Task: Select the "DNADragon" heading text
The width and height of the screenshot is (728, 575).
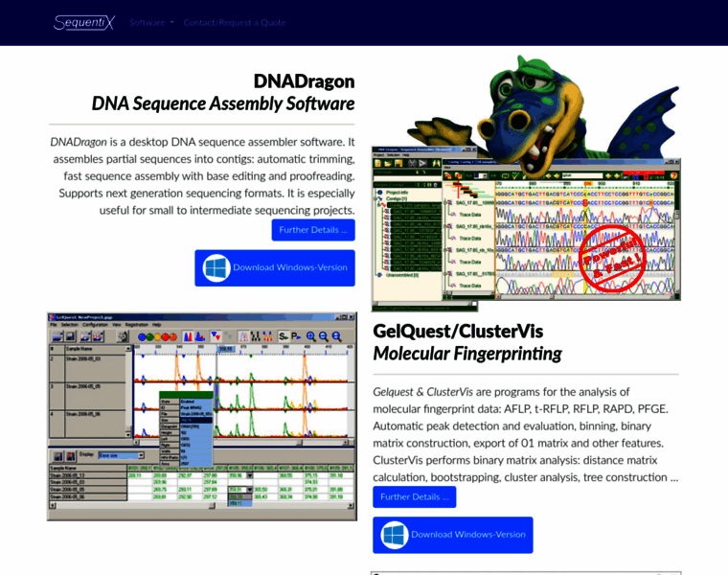Action: [304, 81]
